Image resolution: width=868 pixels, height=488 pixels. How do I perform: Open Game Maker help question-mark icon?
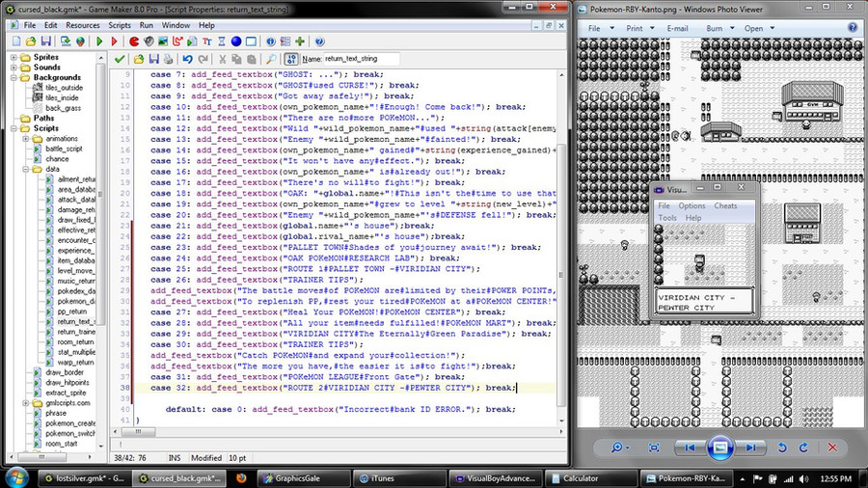[319, 41]
